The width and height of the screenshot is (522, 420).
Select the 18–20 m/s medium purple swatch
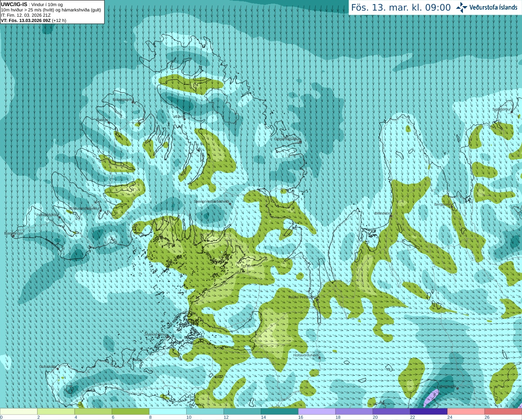pyautogui.click(x=354, y=411)
